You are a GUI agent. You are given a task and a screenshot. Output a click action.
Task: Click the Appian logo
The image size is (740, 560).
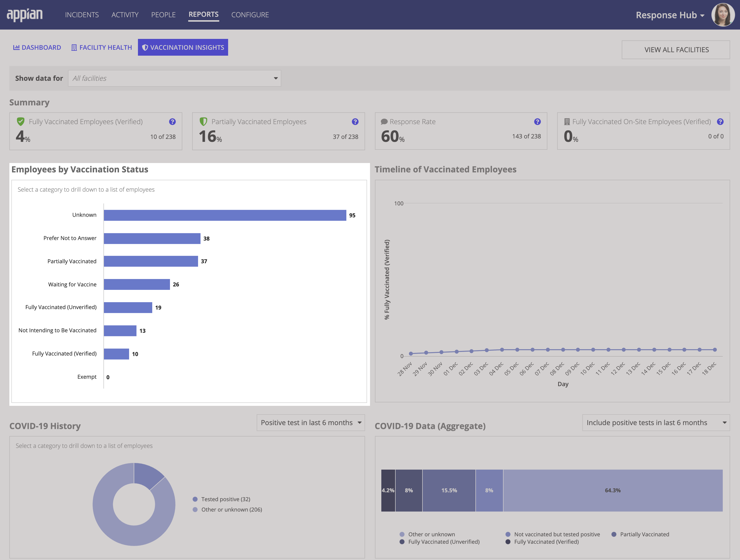coord(25,15)
